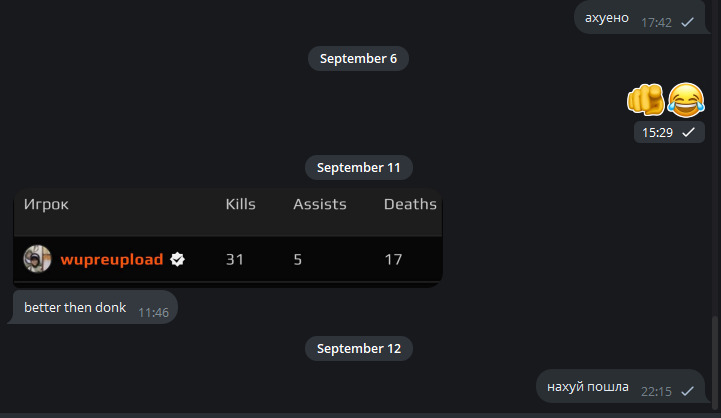Click the Deaths column header in the image
The width and height of the screenshot is (721, 418).
[x=410, y=204]
